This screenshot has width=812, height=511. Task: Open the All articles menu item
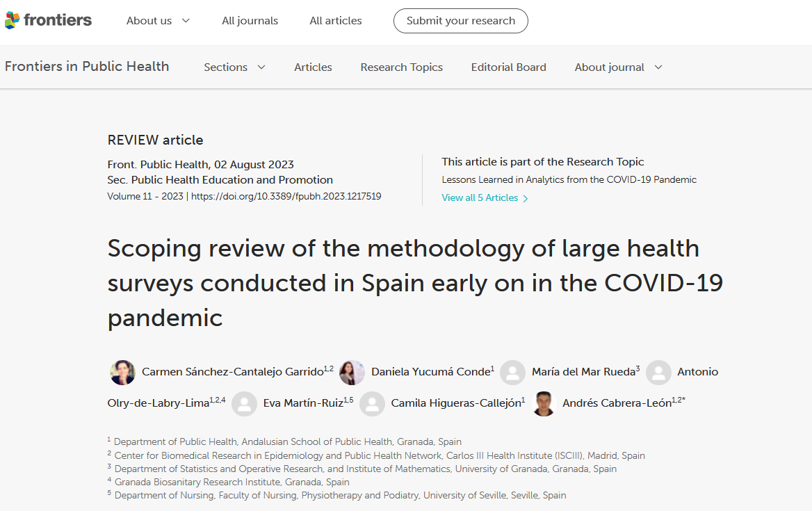(336, 21)
